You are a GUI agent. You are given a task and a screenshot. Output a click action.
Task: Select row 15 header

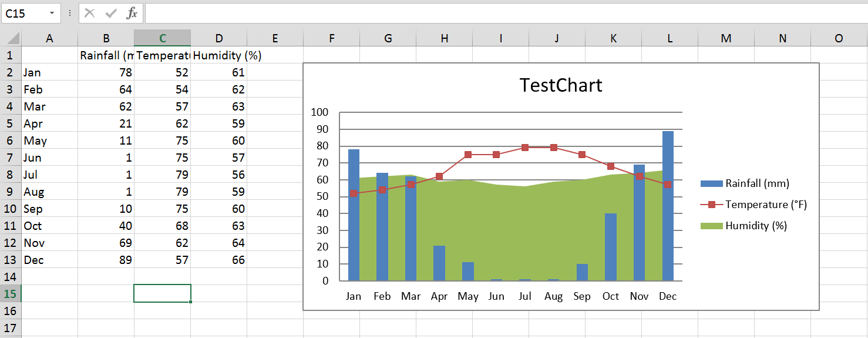tap(11, 293)
